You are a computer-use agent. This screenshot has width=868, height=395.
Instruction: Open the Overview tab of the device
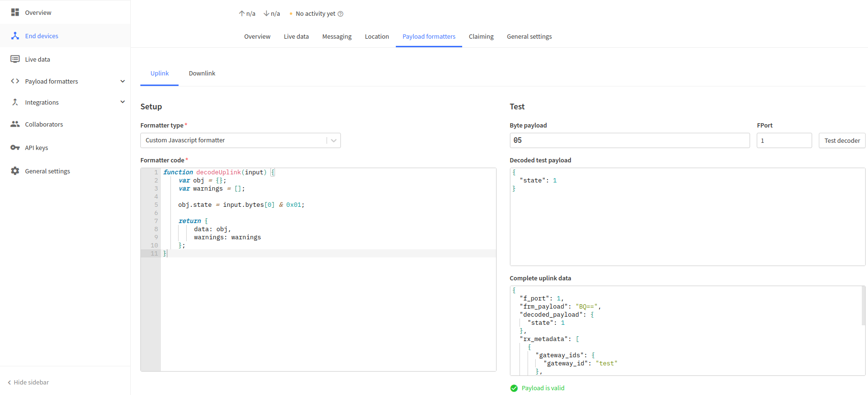point(257,37)
